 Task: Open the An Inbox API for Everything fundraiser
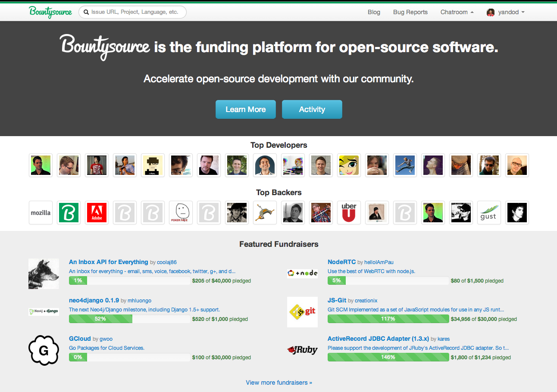[108, 262]
